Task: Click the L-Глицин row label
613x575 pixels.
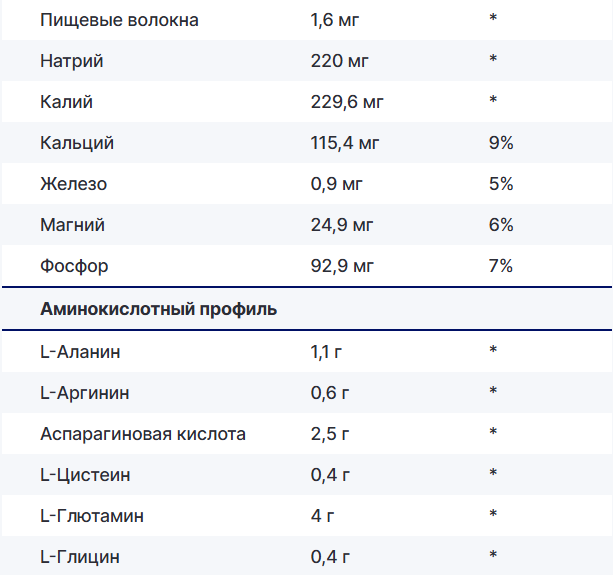Action: 81,556
